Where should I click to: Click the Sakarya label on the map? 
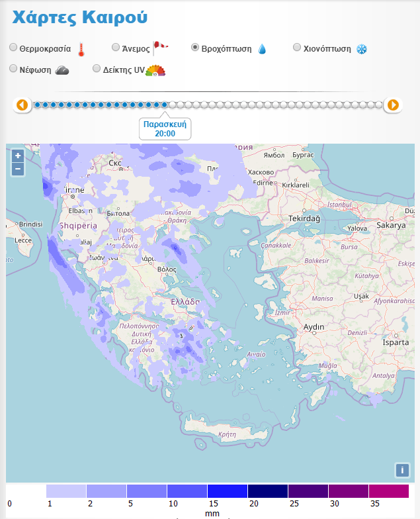point(391,225)
